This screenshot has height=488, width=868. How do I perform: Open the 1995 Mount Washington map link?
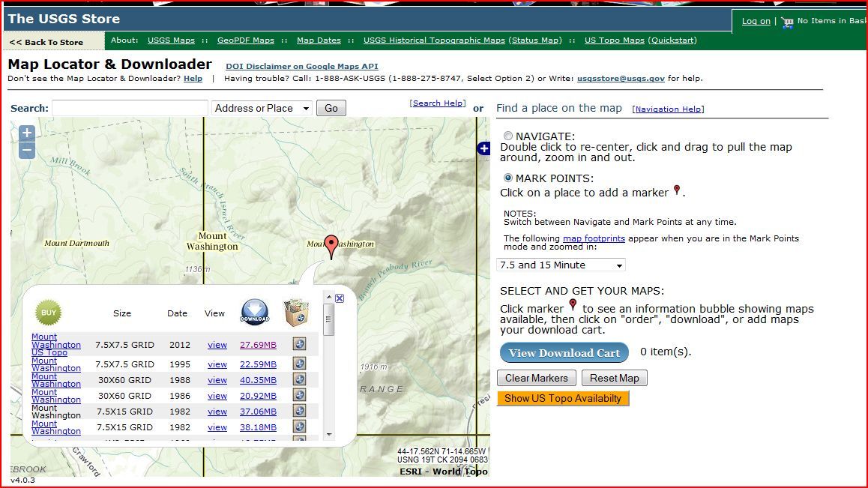tap(56, 364)
